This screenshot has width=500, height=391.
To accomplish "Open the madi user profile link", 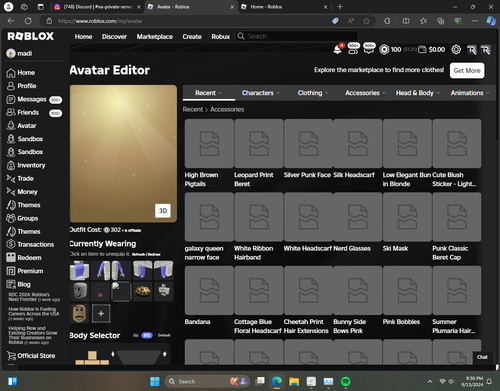I will (x=19, y=53).
